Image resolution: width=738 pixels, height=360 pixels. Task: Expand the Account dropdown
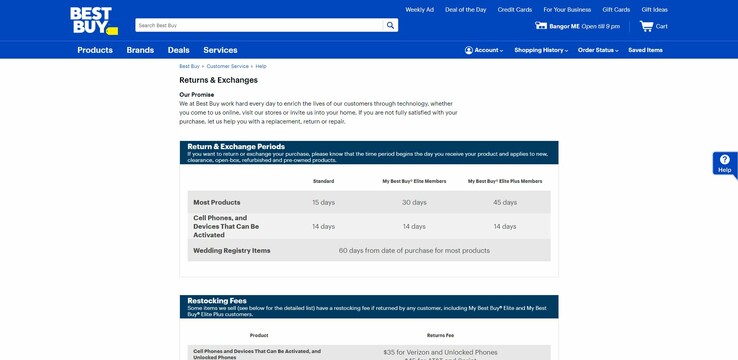click(484, 50)
